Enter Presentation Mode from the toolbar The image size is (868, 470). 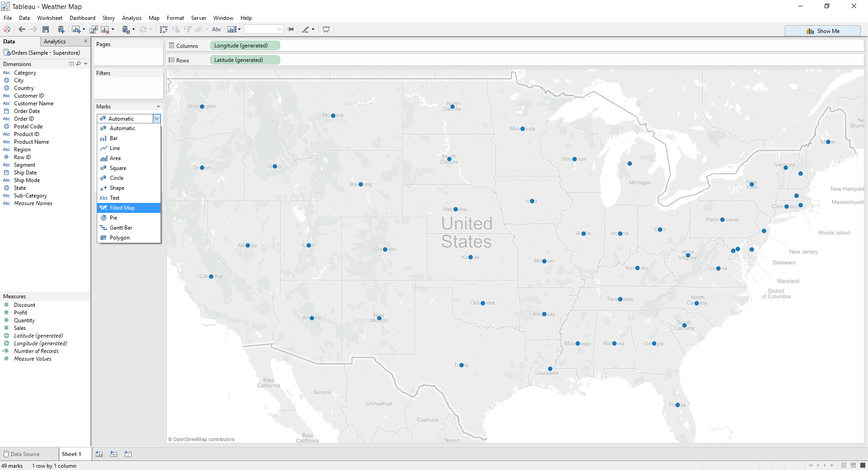[326, 29]
